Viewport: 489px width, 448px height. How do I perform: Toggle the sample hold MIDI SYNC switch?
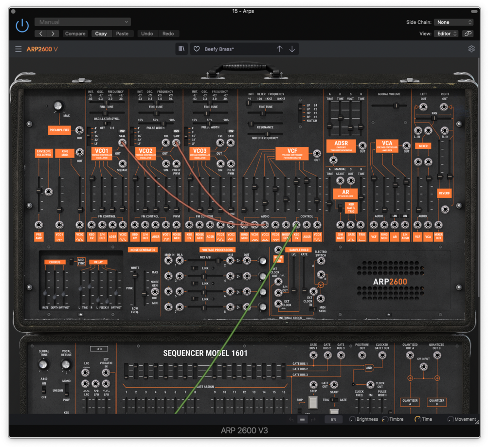click(x=314, y=309)
